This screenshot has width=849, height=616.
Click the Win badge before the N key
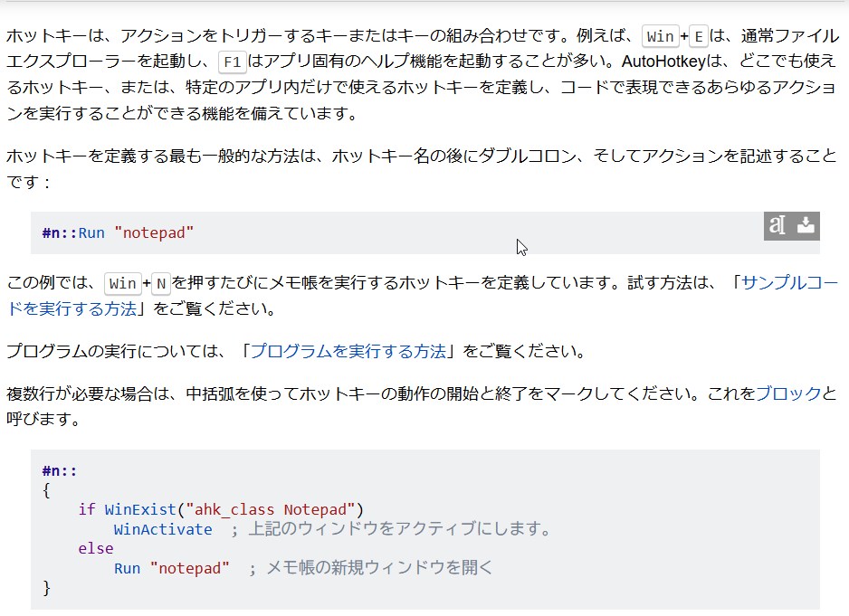(x=120, y=282)
